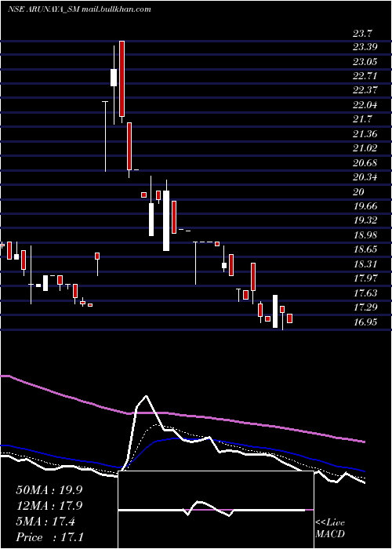
Task: Click the 18.31 price axis label
Action: [x=365, y=264]
